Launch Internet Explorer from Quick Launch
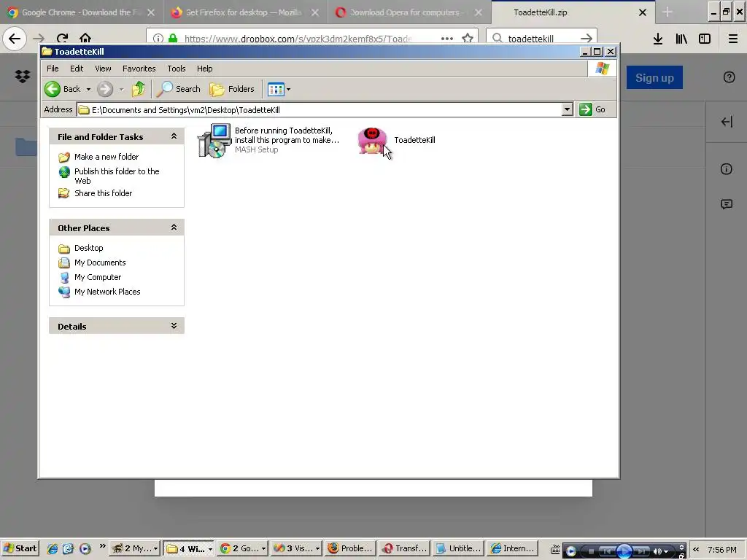Image resolution: width=747 pixels, height=560 pixels. [53, 548]
